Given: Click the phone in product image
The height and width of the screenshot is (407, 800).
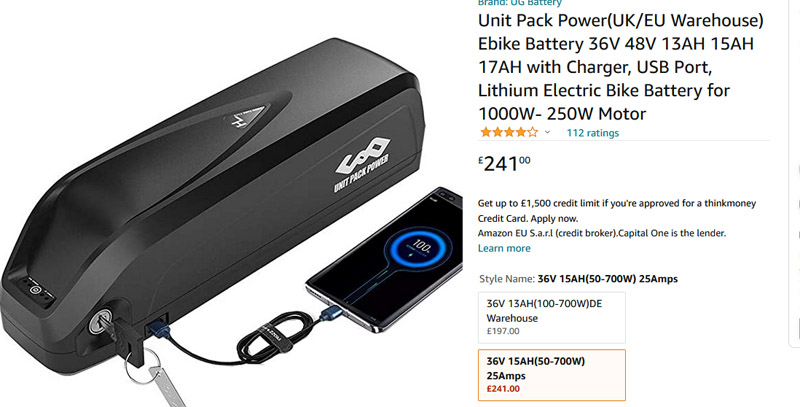Looking at the screenshot, I should 385,260.
